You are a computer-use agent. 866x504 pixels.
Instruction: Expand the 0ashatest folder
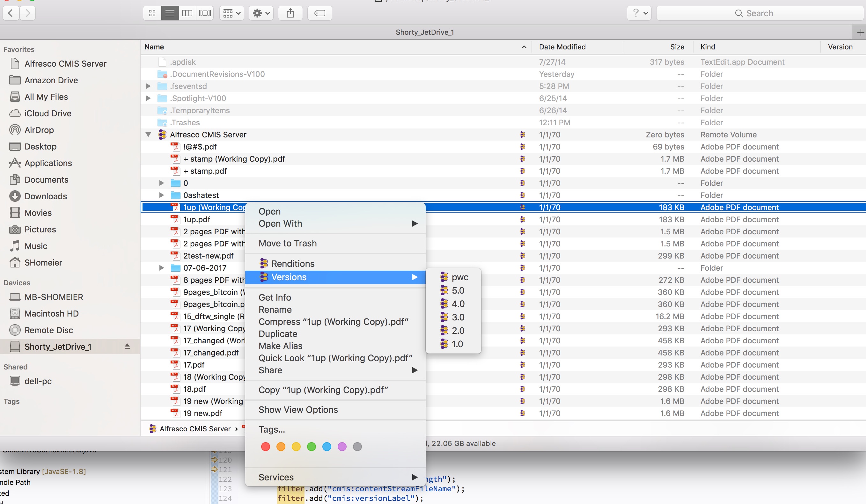(162, 195)
